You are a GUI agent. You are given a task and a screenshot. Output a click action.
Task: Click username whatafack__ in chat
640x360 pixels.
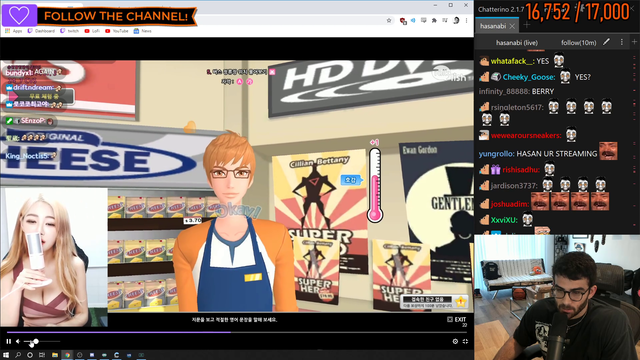pyautogui.click(x=512, y=61)
